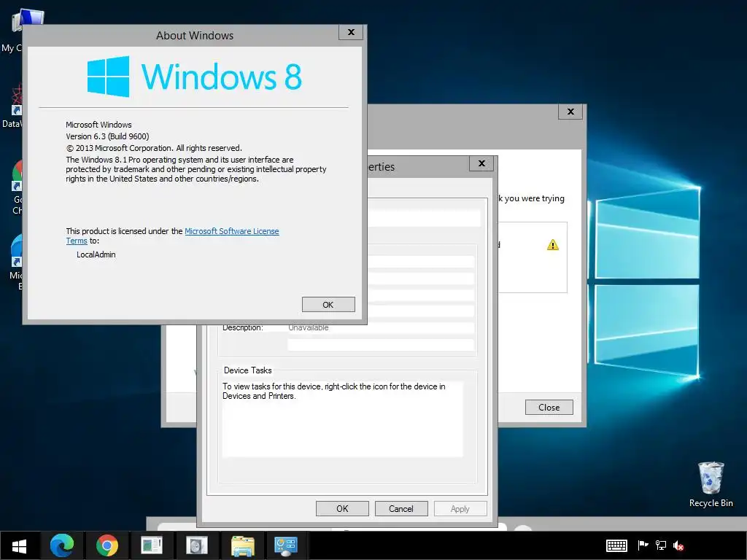
Task: Click OK in the About Windows dialog
Action: coord(328,305)
